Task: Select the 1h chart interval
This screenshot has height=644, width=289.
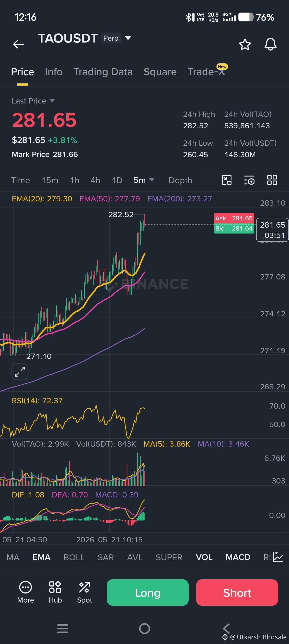Action: pyautogui.click(x=75, y=180)
